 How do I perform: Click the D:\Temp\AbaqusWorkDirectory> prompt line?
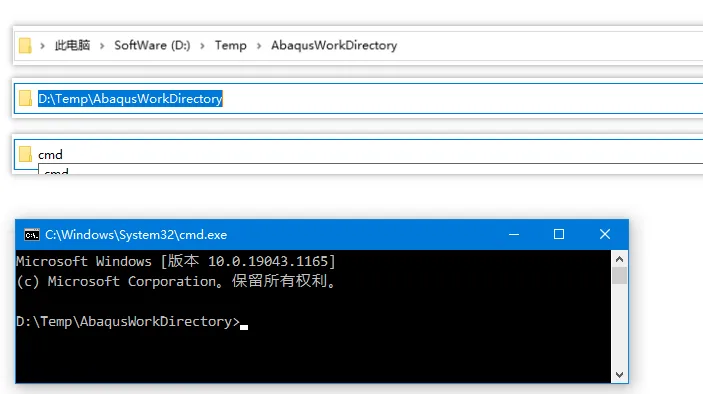coord(128,321)
